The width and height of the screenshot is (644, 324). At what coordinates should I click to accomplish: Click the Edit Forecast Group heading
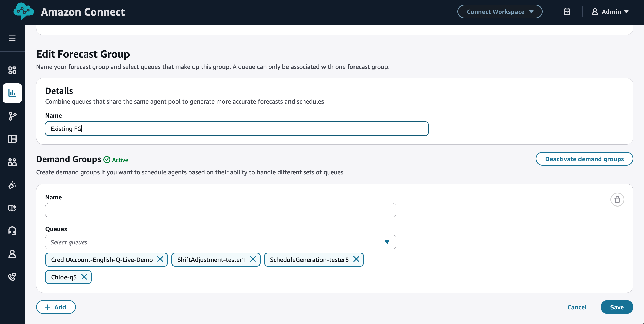point(83,54)
